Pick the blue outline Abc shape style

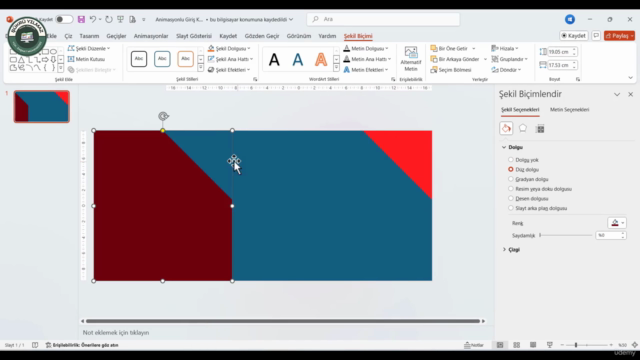pos(162,59)
